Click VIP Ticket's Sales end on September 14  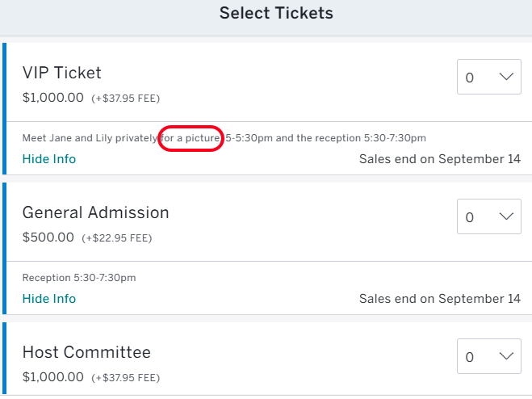(x=440, y=159)
